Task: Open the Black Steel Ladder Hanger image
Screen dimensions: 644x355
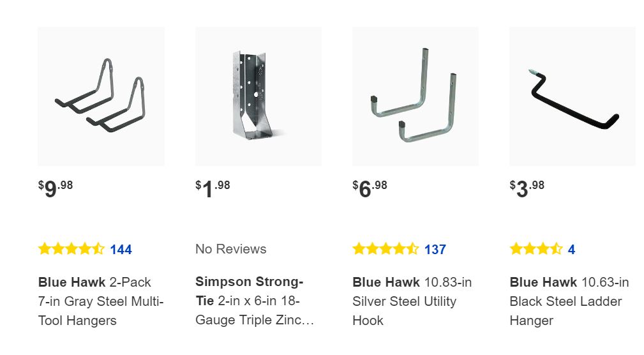Action: click(572, 96)
